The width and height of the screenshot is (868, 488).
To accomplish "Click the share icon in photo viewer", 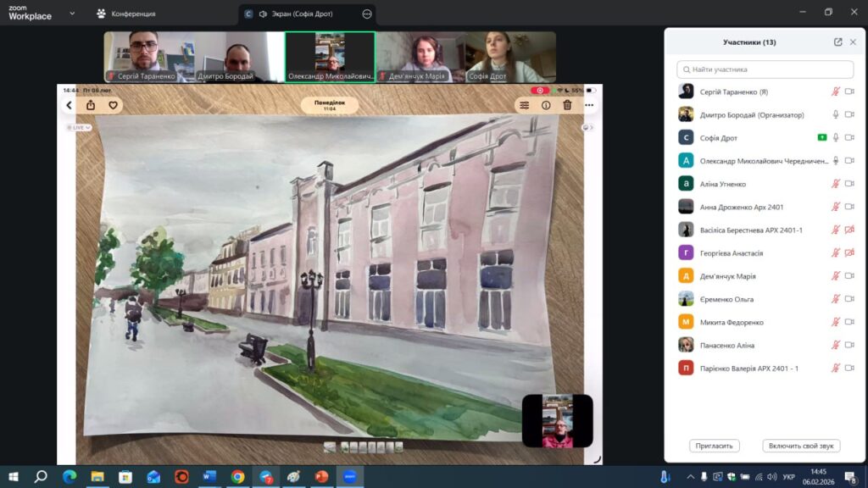I will [91, 105].
